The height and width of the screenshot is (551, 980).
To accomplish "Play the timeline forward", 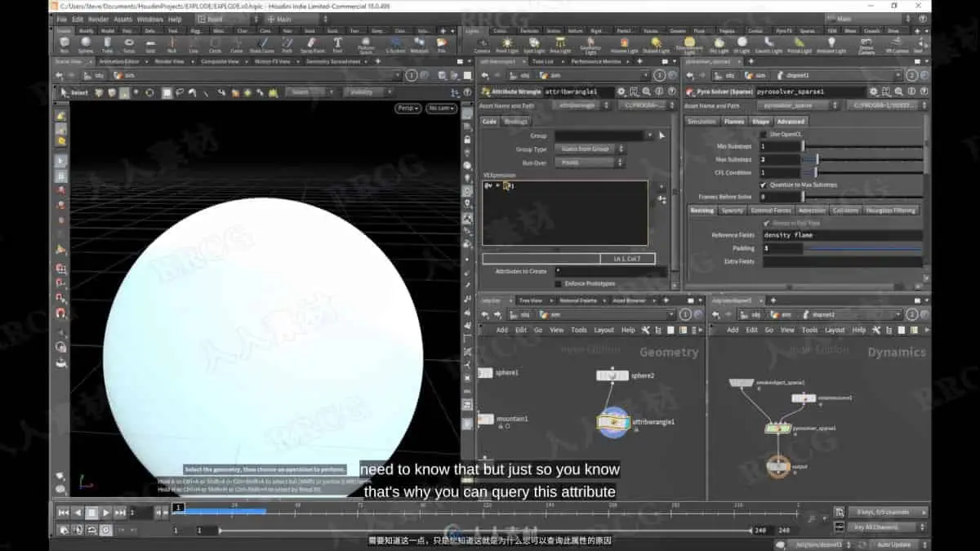I will tap(106, 513).
